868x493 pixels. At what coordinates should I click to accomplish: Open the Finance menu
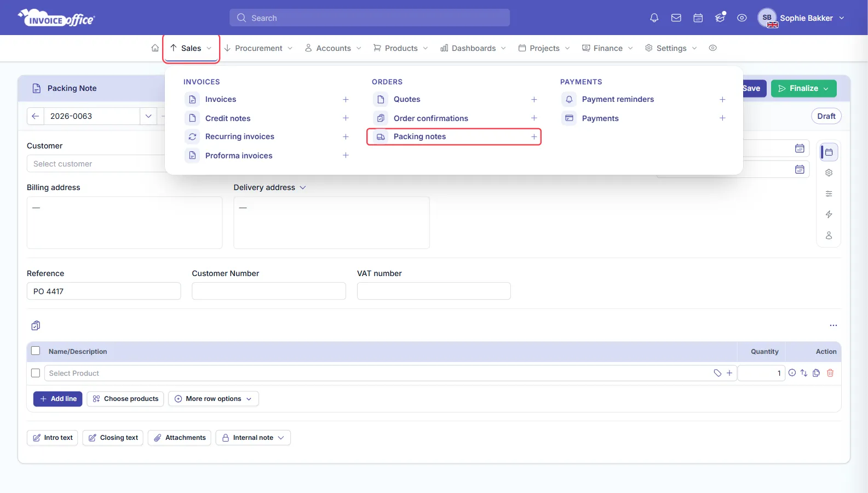(607, 48)
